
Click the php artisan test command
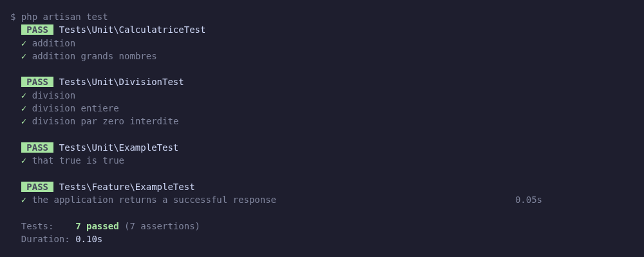pos(64,17)
